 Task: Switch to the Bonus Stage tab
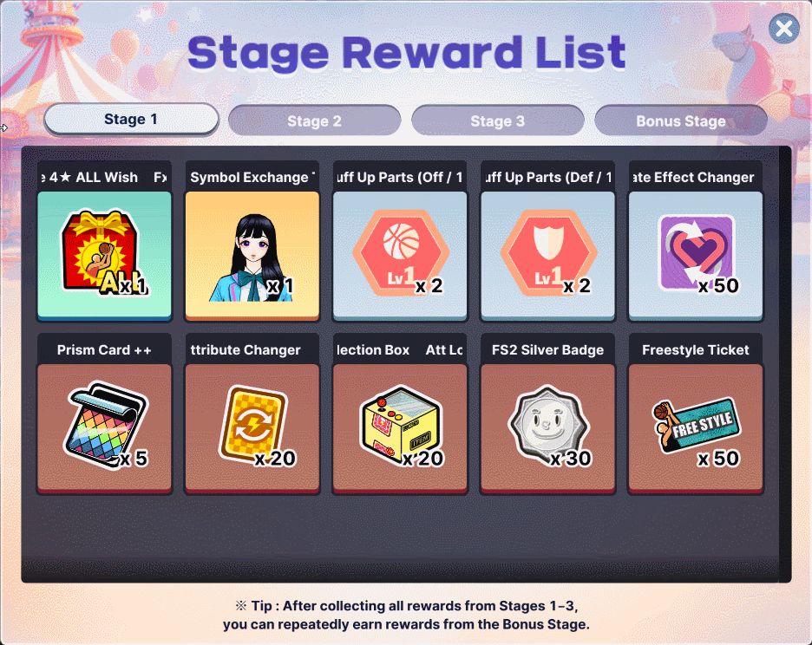[681, 121]
